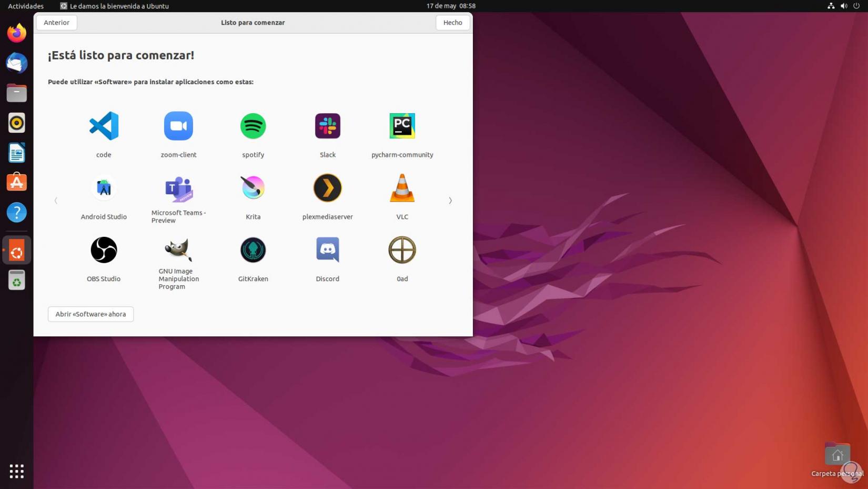This screenshot has width=868, height=489.
Task: Click the 'code' app label
Action: 104,155
